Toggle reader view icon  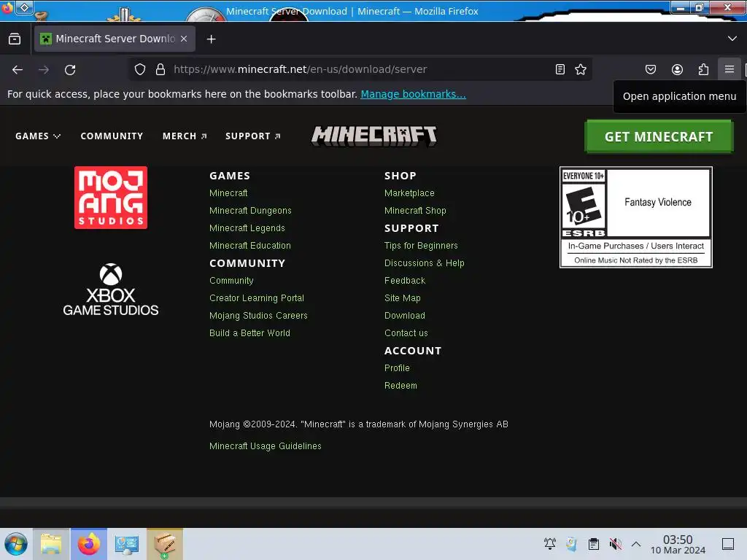(x=560, y=69)
